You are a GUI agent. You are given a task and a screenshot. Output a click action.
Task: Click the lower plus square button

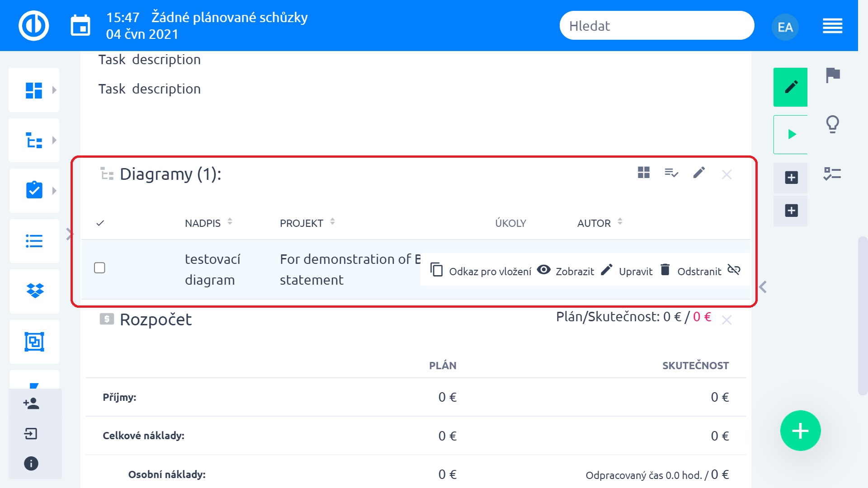coord(791,211)
